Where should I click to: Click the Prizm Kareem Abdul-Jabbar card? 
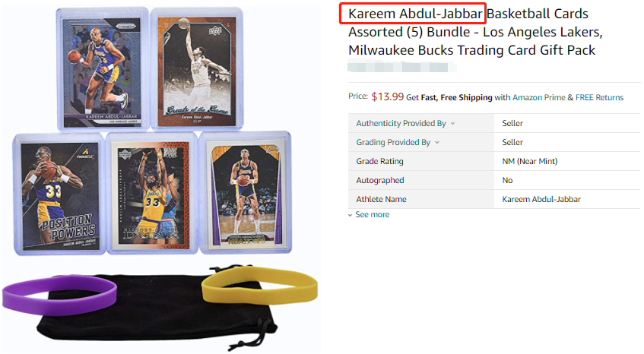pos(103,69)
